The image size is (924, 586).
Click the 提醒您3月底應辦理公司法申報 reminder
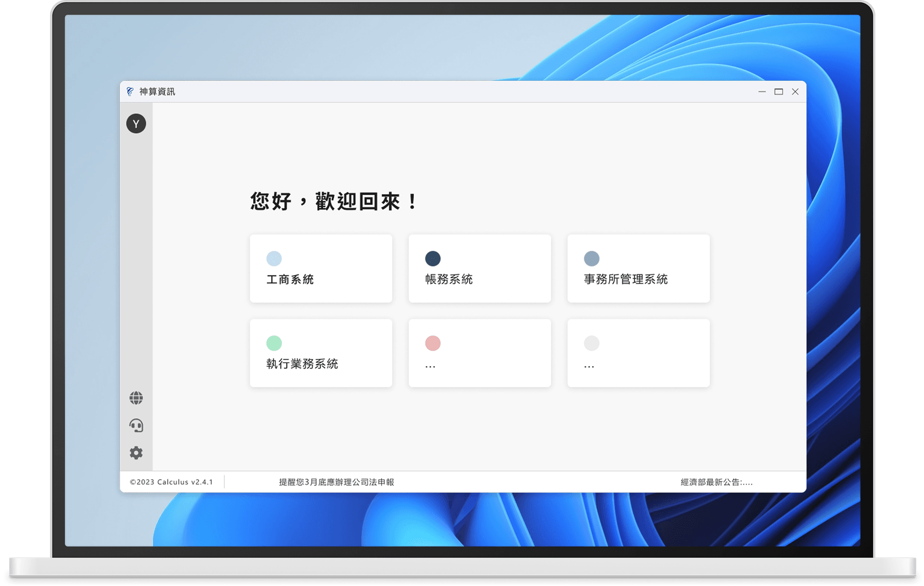336,482
